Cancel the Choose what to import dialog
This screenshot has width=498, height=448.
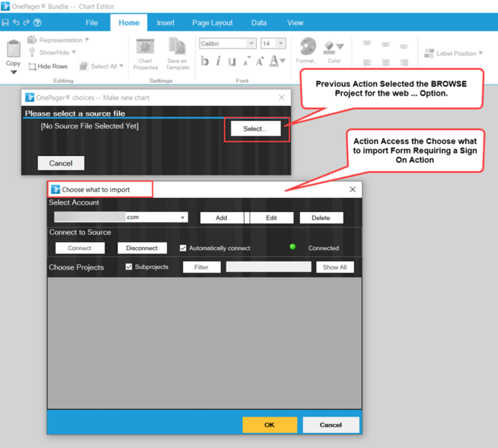pyautogui.click(x=331, y=425)
